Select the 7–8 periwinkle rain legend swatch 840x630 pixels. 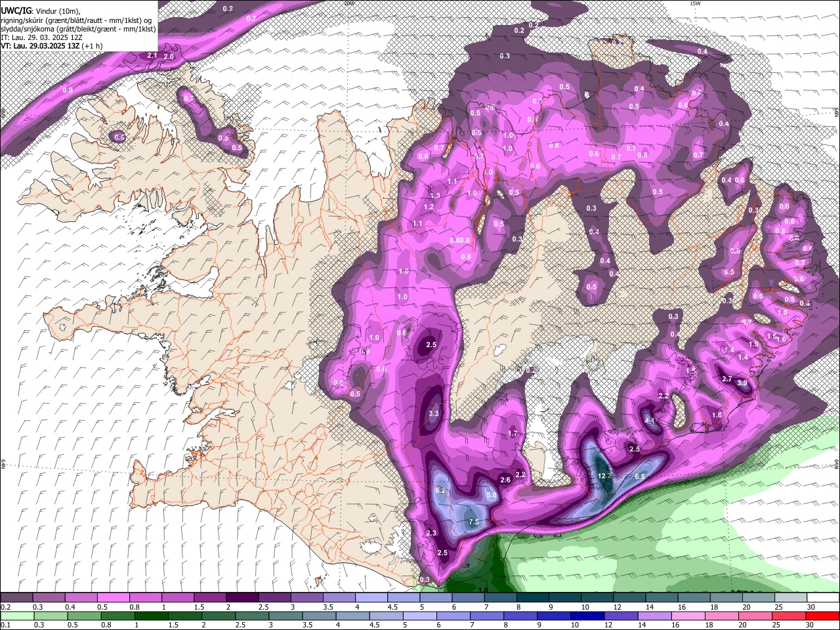pyautogui.click(x=487, y=616)
